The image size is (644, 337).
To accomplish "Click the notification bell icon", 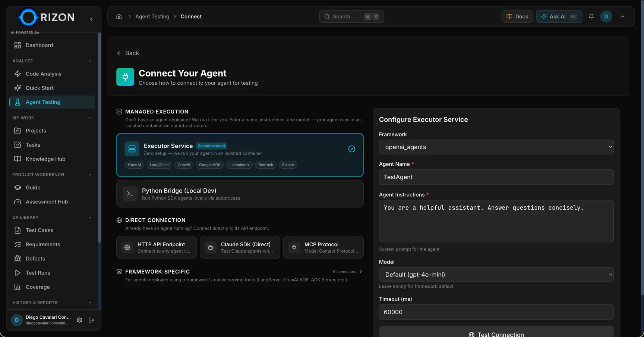I will pyautogui.click(x=591, y=16).
